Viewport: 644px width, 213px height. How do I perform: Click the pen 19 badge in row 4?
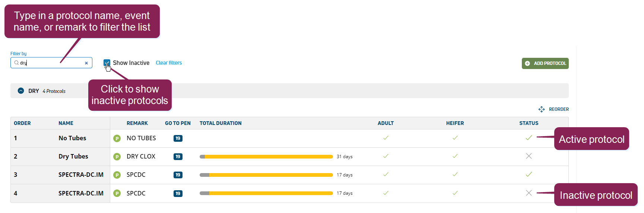178,194
